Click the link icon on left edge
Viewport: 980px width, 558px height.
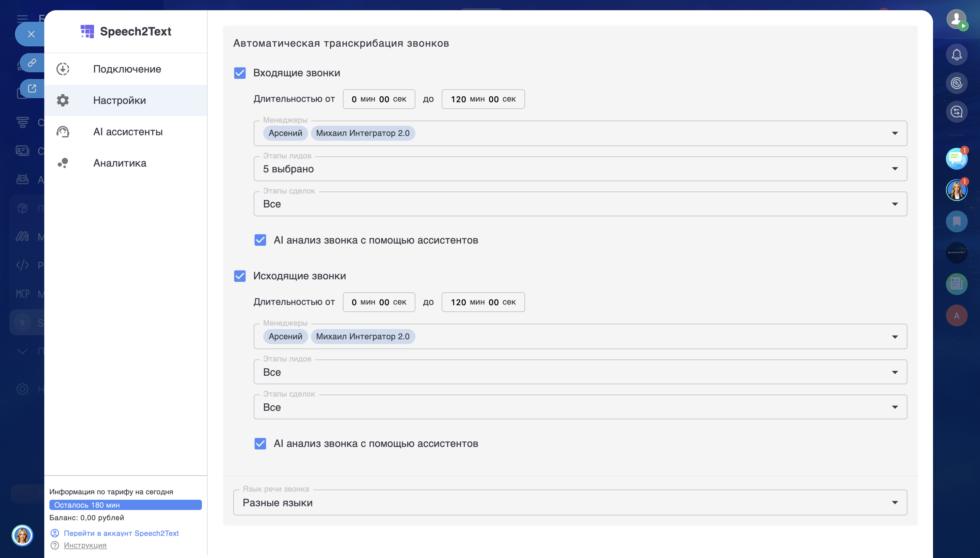[x=32, y=62]
